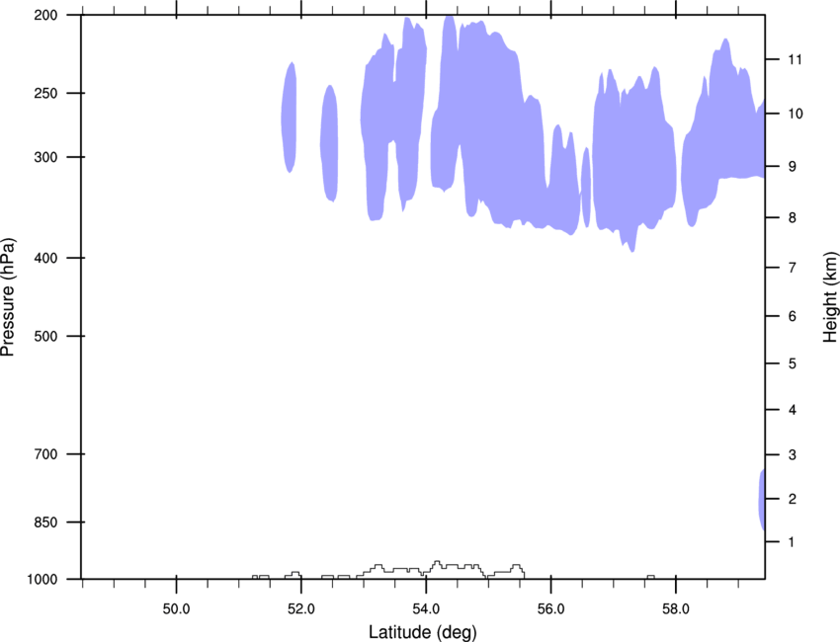
Task: Select the 5 km height tick label
Action: pyautogui.click(x=791, y=364)
